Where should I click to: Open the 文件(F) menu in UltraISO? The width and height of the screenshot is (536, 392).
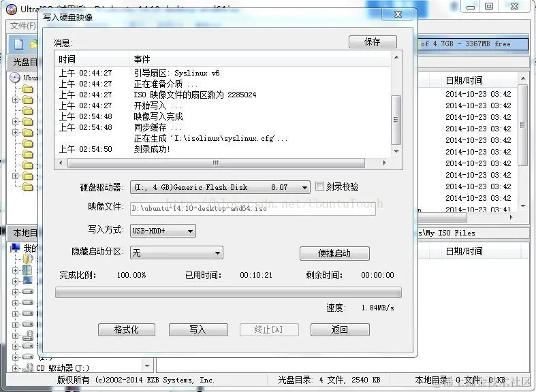coord(22,26)
